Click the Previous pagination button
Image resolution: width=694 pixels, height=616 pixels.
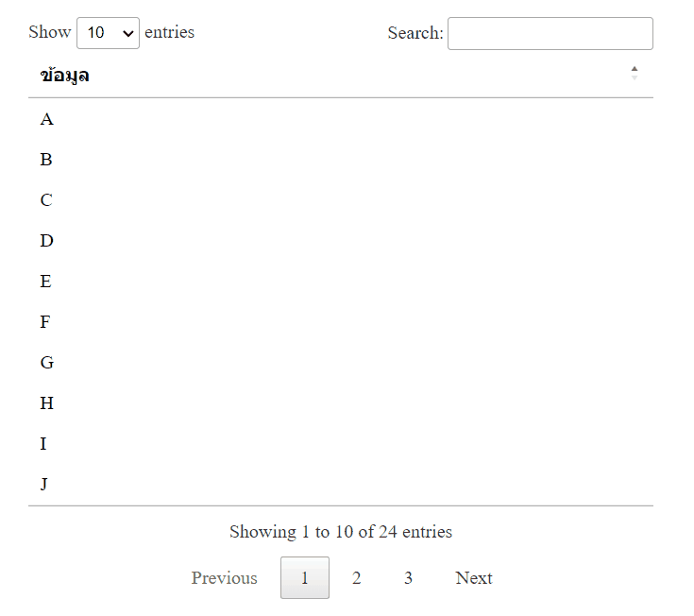[224, 578]
